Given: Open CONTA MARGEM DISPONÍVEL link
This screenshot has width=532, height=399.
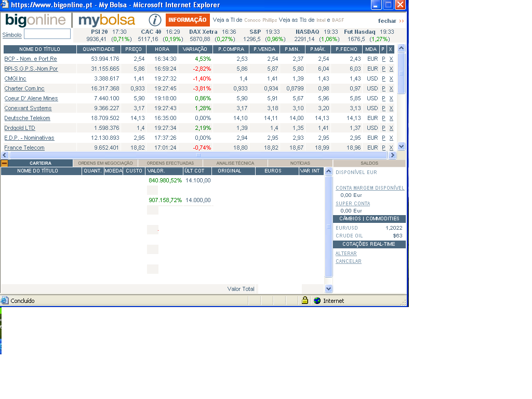Looking at the screenshot, I should 370,188.
